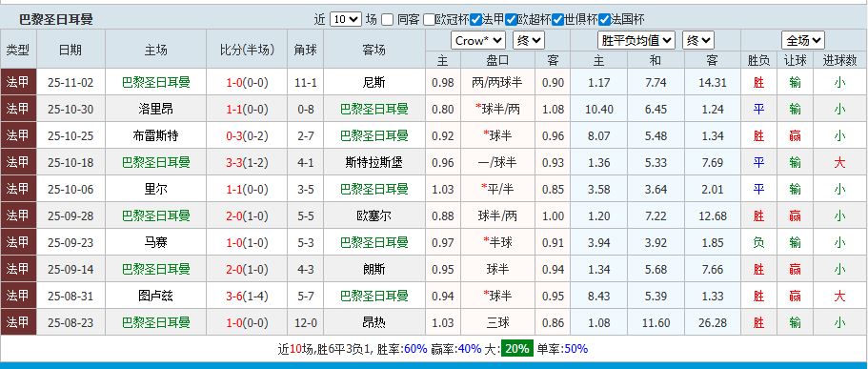This screenshot has height=369, width=868.
Task: Click the handicap 两/两球半
Action: 497,83
